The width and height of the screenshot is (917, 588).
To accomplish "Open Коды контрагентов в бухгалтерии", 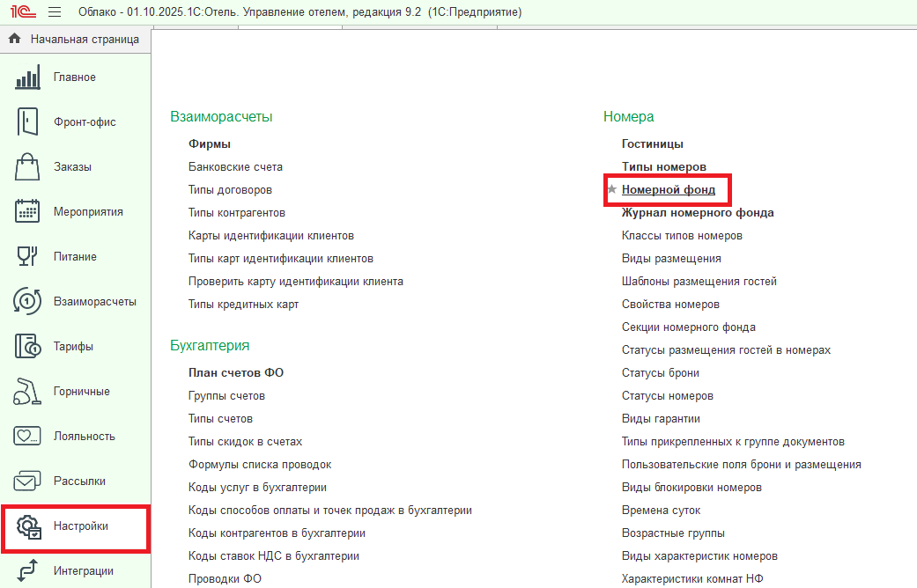I will [x=277, y=533].
